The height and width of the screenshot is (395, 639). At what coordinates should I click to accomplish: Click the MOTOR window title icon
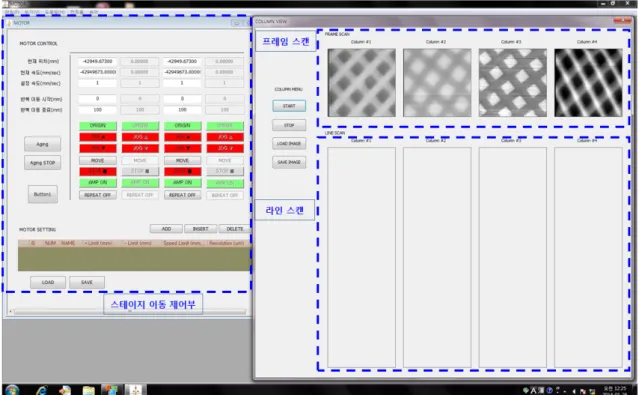[9, 23]
